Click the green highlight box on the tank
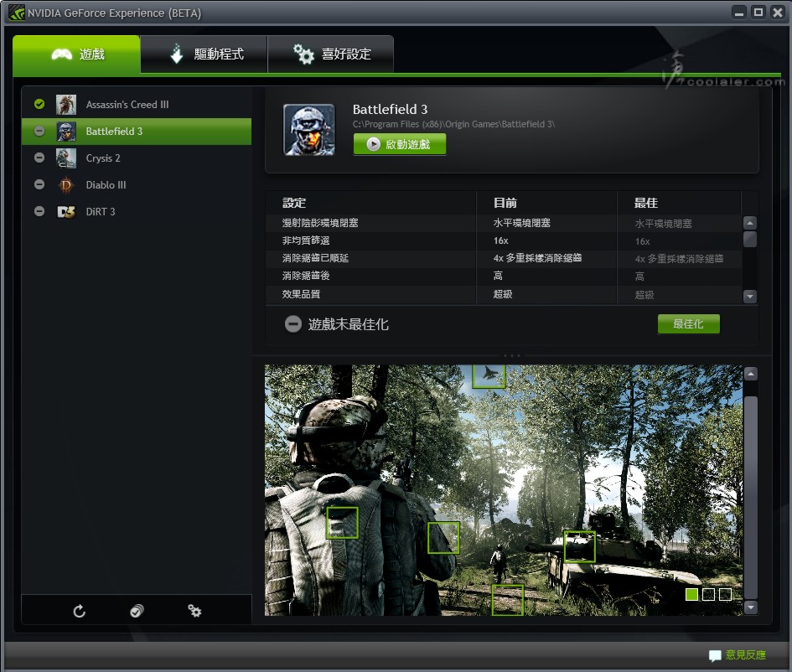 point(579,546)
